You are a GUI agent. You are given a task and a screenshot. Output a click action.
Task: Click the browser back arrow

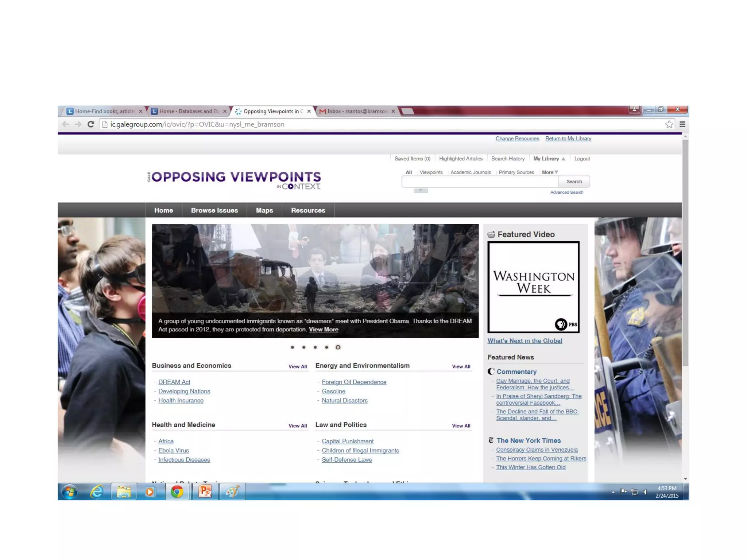coord(66,124)
